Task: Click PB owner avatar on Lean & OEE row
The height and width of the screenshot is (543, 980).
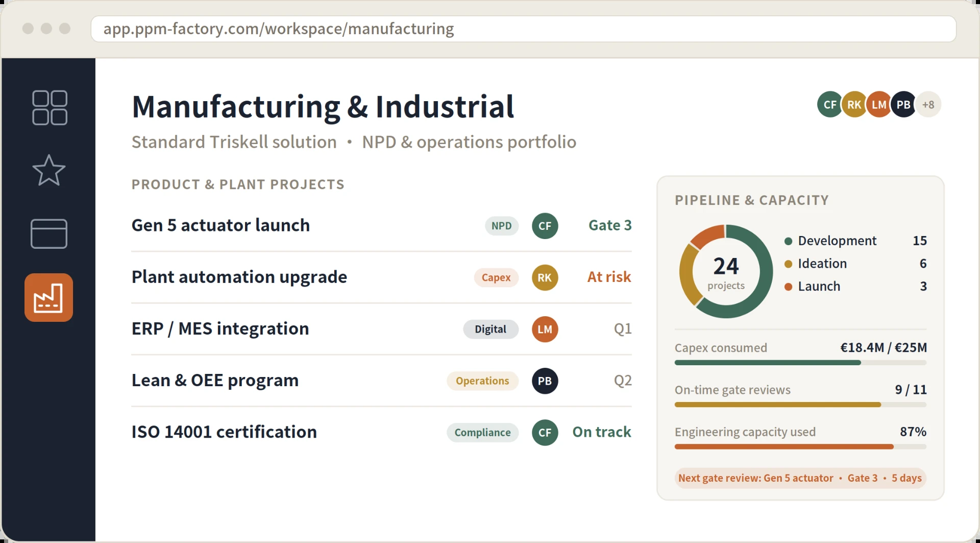Action: click(x=545, y=381)
